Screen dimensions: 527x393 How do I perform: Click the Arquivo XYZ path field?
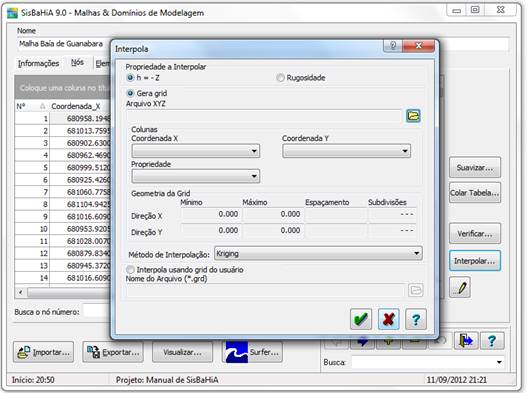pyautogui.click(x=264, y=116)
